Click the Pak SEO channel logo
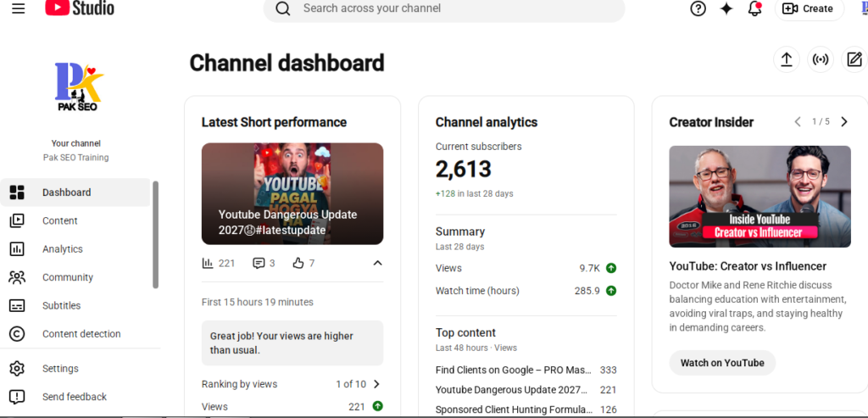Image resolution: width=868 pixels, height=418 pixels. (78, 87)
